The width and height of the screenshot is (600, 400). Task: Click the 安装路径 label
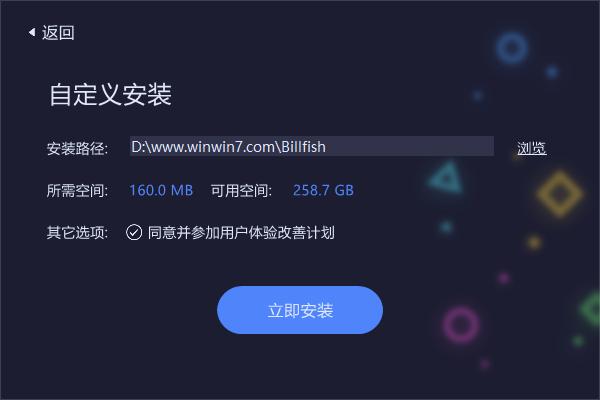click(77, 149)
